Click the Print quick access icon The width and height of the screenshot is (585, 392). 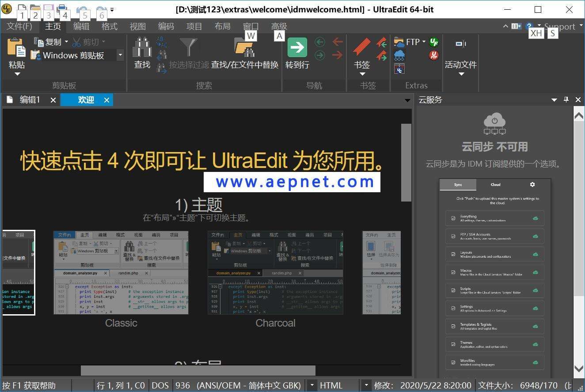tap(62, 9)
